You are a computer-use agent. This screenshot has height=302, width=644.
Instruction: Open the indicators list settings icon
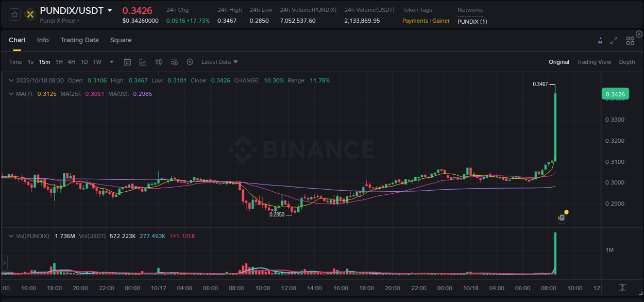[x=174, y=61]
